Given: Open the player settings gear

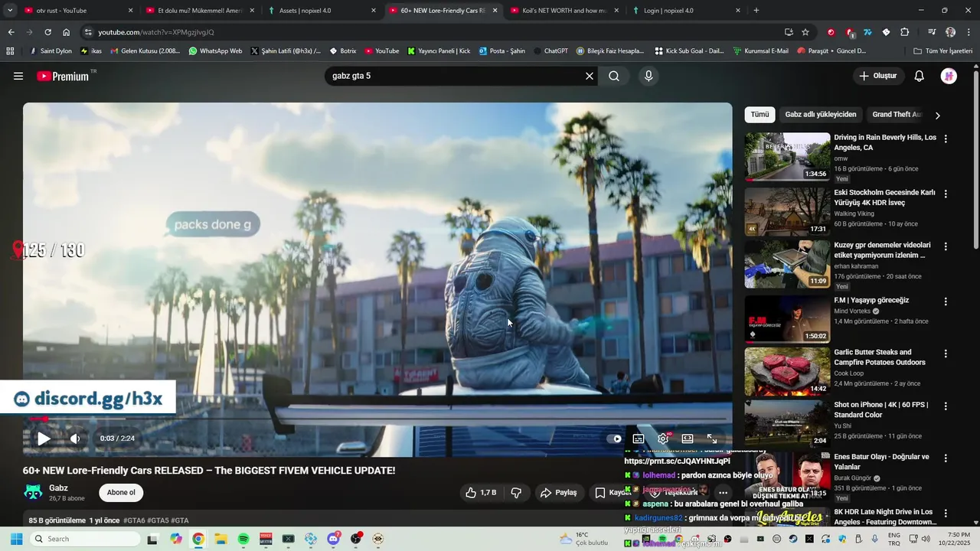Looking at the screenshot, I should (x=663, y=439).
